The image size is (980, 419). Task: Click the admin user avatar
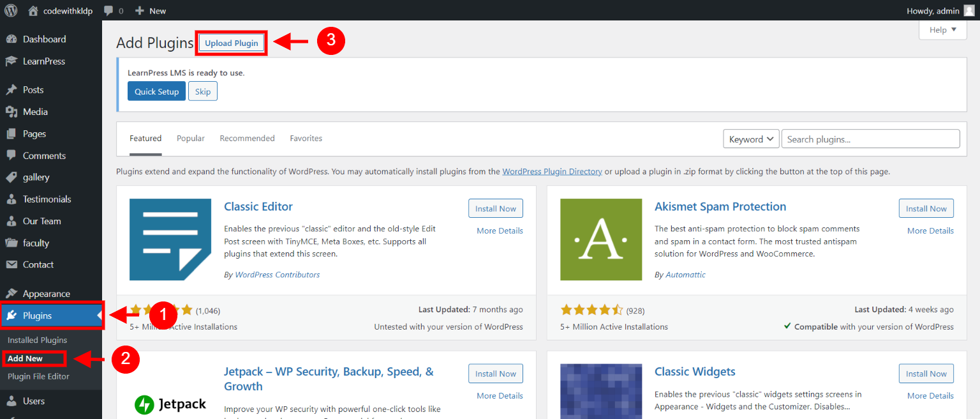pos(969,10)
